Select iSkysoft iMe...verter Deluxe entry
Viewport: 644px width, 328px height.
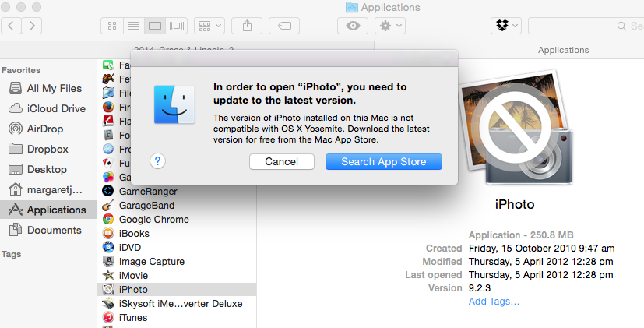pyautogui.click(x=177, y=303)
